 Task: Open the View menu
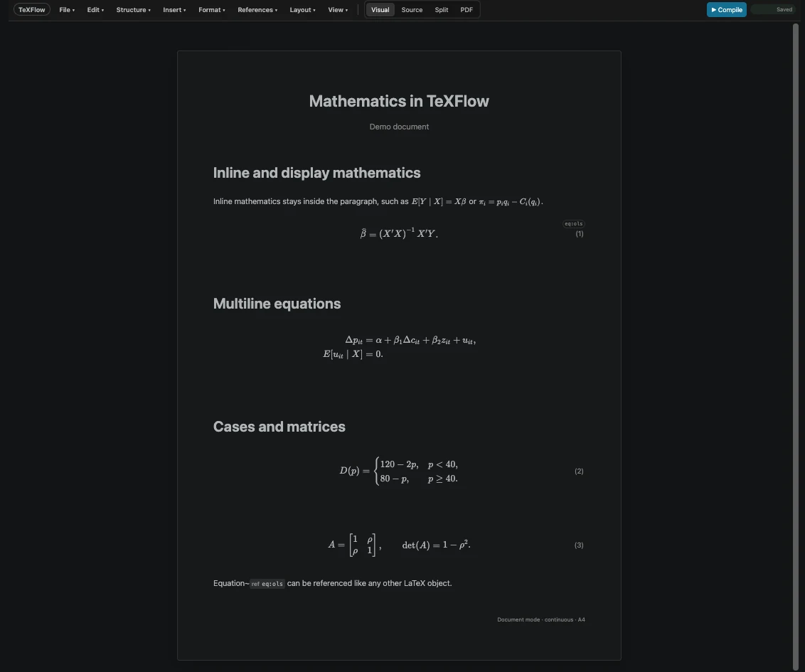[x=338, y=10]
